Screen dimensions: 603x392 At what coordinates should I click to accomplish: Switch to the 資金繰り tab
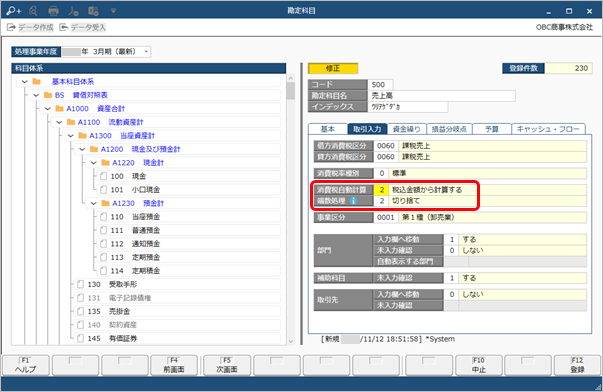[406, 129]
